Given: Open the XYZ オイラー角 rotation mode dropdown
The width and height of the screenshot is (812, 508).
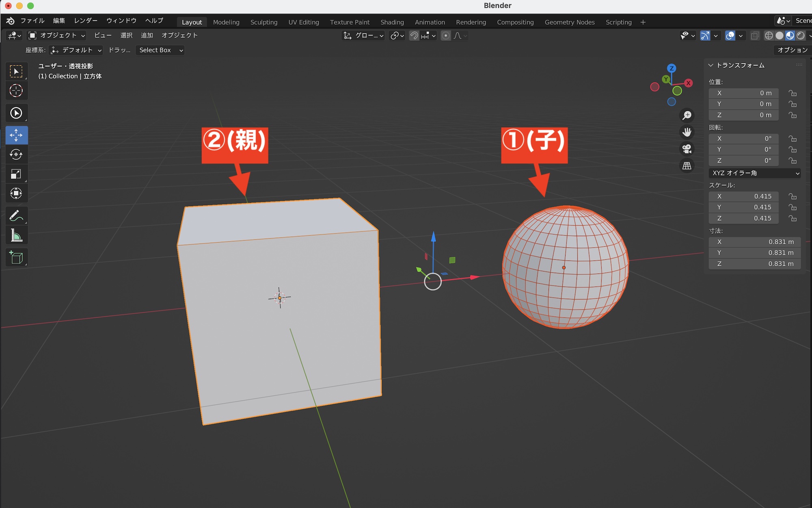Looking at the screenshot, I should click(755, 173).
